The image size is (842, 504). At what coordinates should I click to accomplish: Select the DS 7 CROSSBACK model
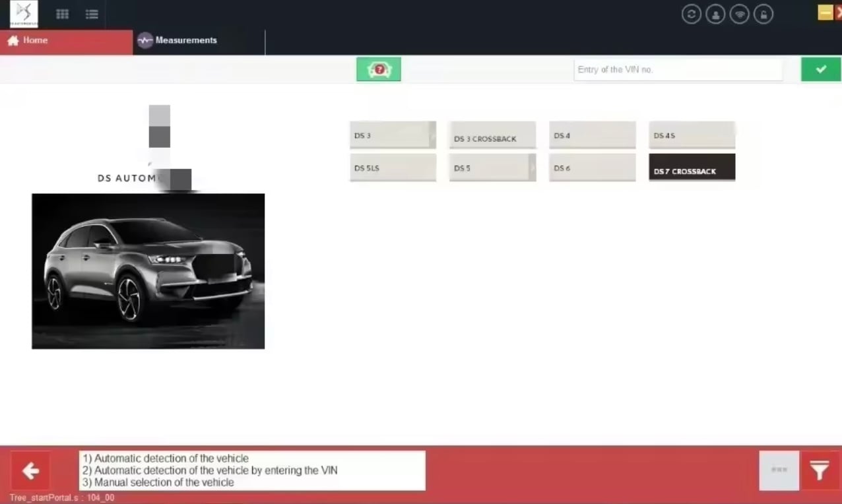(x=692, y=167)
